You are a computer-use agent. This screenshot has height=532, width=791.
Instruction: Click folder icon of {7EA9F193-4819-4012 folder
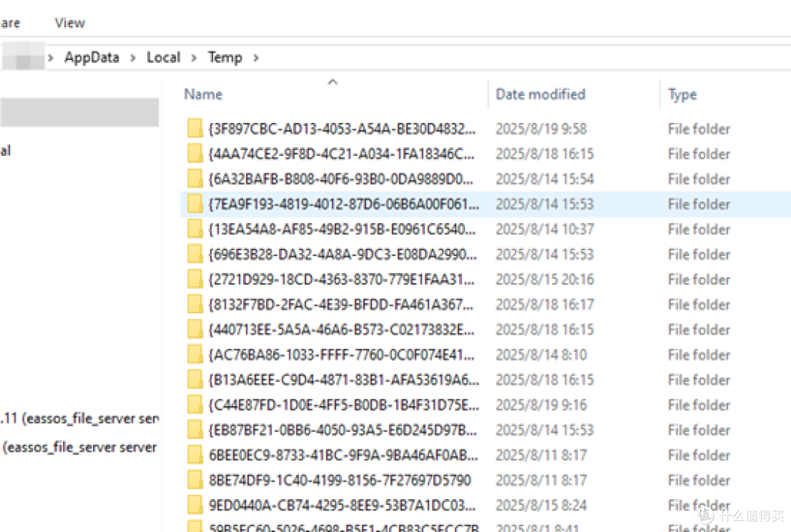195,203
